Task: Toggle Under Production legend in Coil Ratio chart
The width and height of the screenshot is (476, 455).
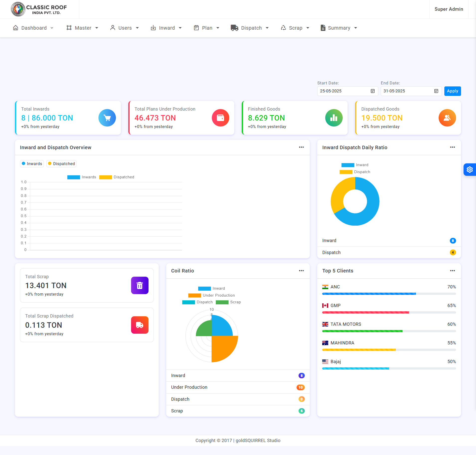Action: coord(211,295)
